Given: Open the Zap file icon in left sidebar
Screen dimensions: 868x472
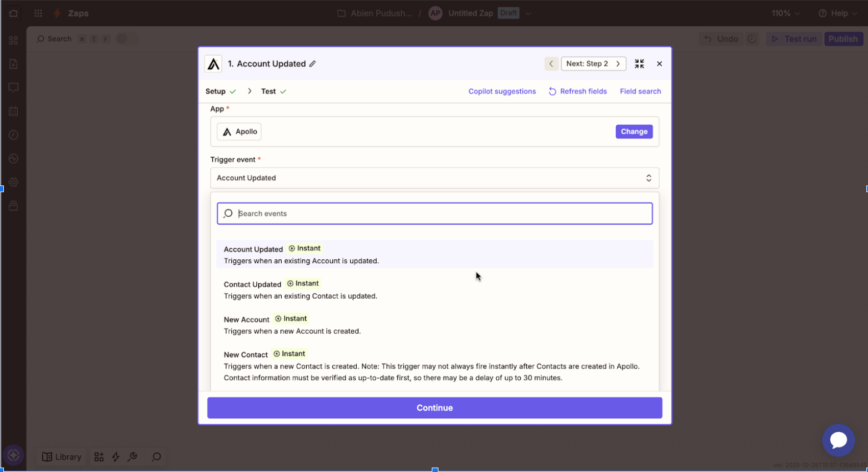Looking at the screenshot, I should (13, 64).
